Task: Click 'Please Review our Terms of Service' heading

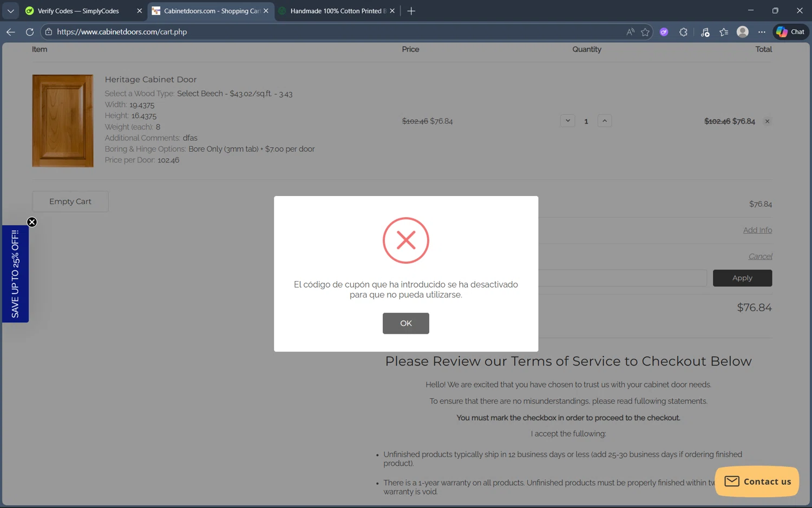Action: [x=568, y=361]
